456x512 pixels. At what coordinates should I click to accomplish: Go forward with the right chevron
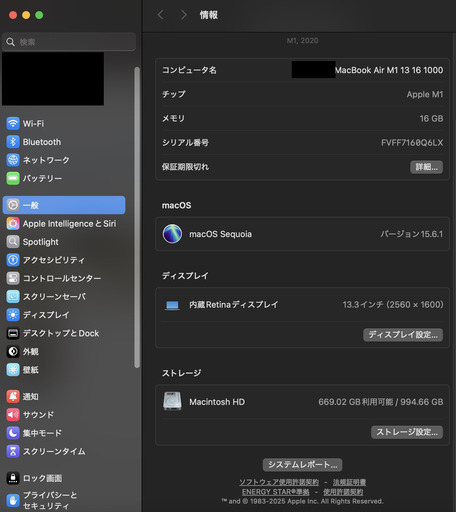[x=184, y=15]
